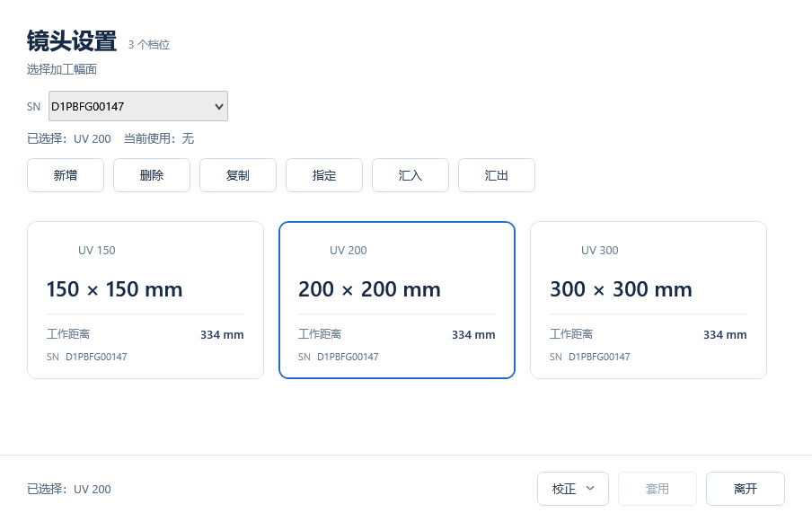Click the 新增 button
The width and height of the screenshot is (812, 522).
[x=66, y=175]
